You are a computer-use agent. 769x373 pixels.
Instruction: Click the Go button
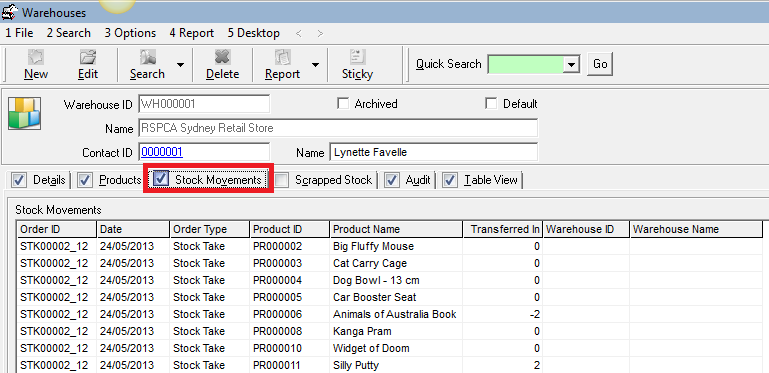click(x=600, y=64)
